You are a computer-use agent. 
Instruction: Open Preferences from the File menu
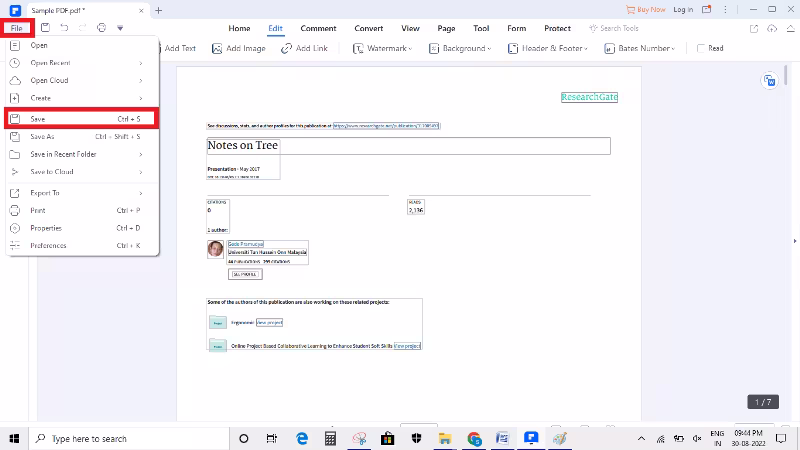click(x=82, y=245)
